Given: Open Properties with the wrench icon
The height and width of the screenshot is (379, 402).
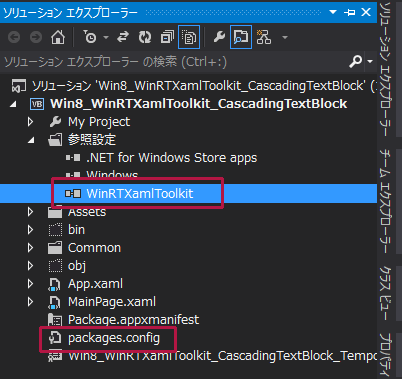Looking at the screenshot, I should tap(219, 37).
